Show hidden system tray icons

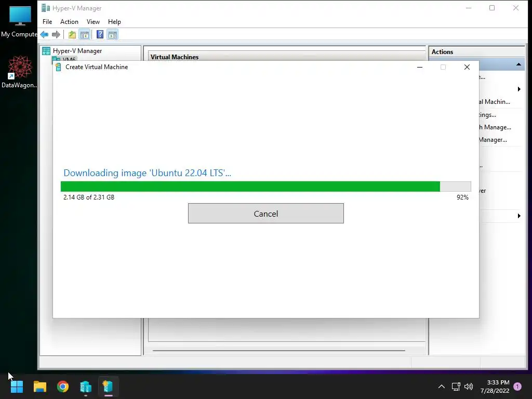pos(442,387)
